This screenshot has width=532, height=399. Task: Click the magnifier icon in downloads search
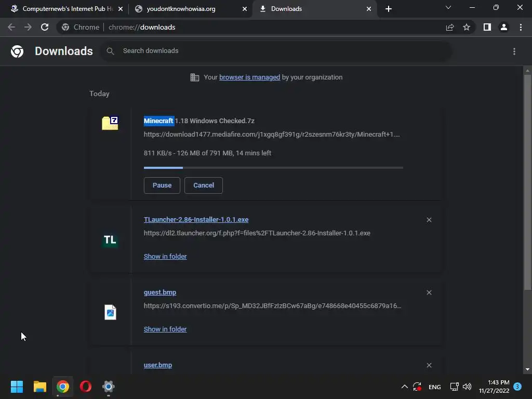[x=110, y=51]
